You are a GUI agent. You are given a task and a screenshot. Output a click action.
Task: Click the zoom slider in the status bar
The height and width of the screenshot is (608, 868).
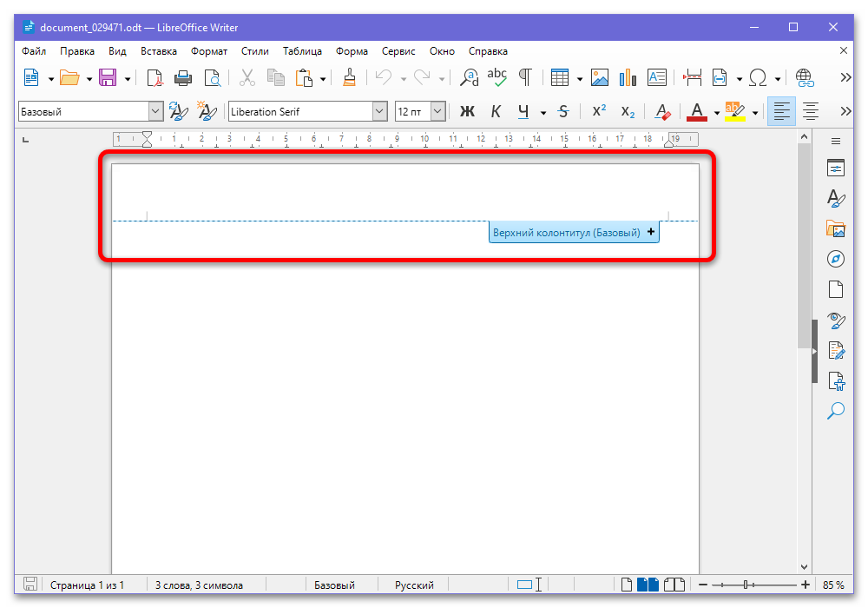pyautogui.click(x=754, y=585)
